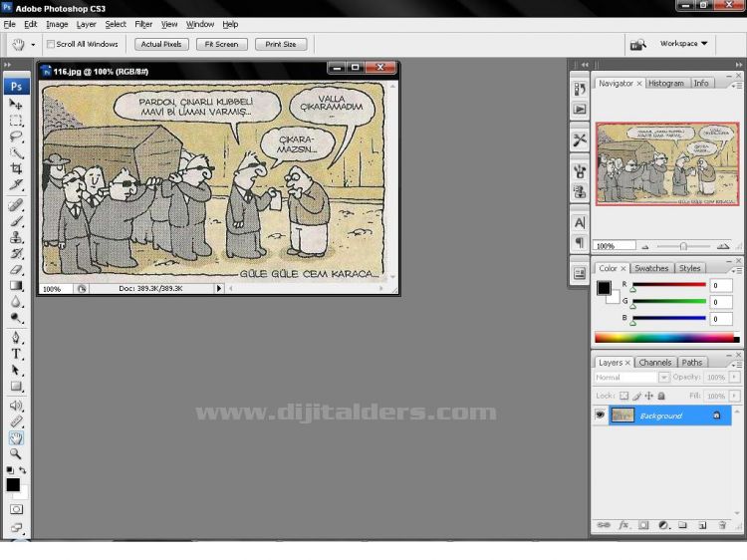Create a new layer icon

click(702, 525)
